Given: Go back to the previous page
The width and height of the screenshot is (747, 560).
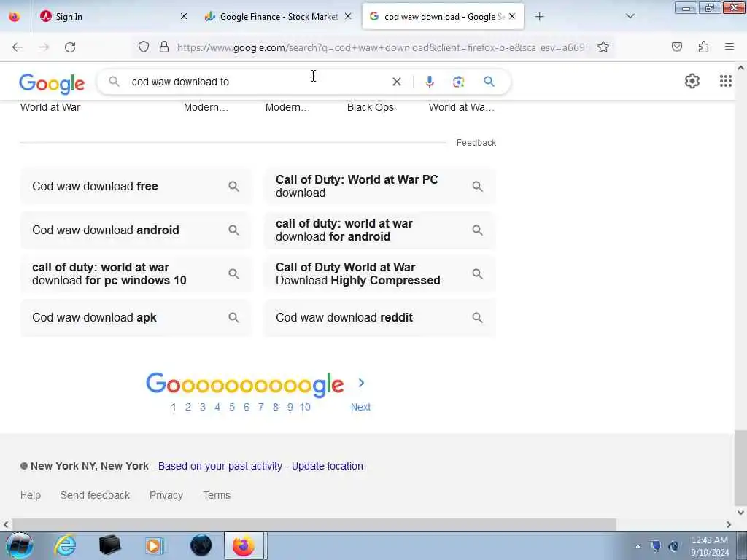Looking at the screenshot, I should click(18, 47).
